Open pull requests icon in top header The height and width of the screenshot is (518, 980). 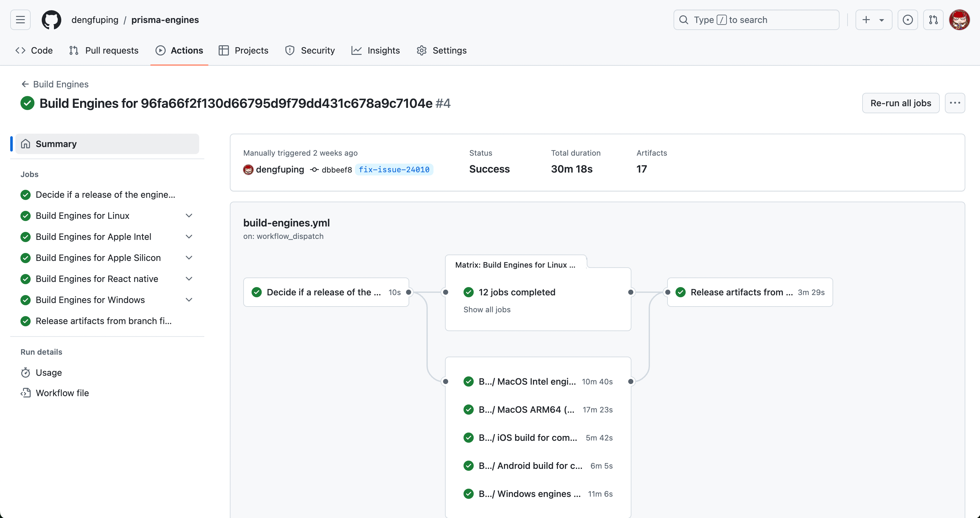tap(933, 20)
